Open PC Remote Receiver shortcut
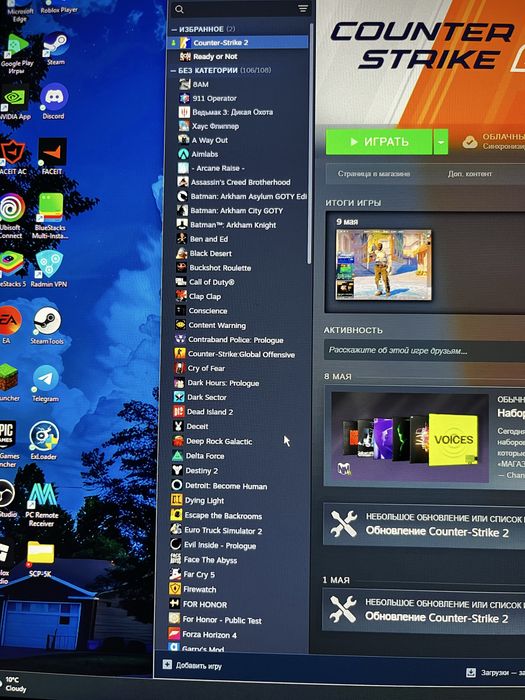This screenshot has height=700, width=525. (x=42, y=504)
